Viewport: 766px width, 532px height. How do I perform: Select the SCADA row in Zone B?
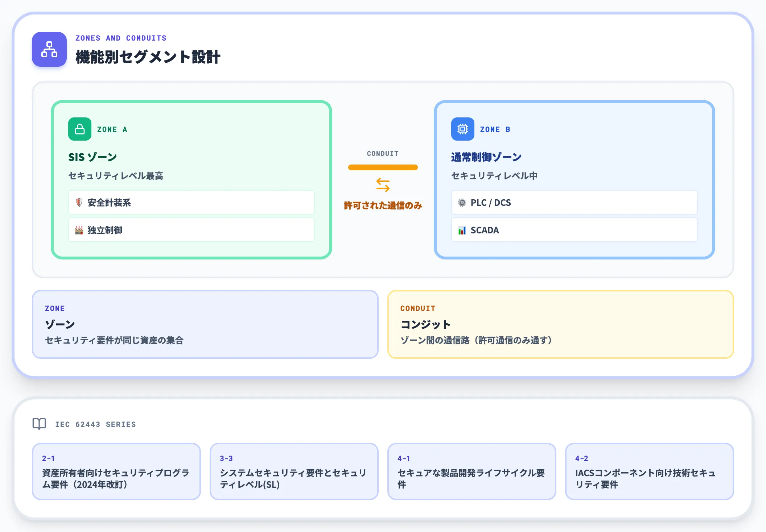(574, 230)
